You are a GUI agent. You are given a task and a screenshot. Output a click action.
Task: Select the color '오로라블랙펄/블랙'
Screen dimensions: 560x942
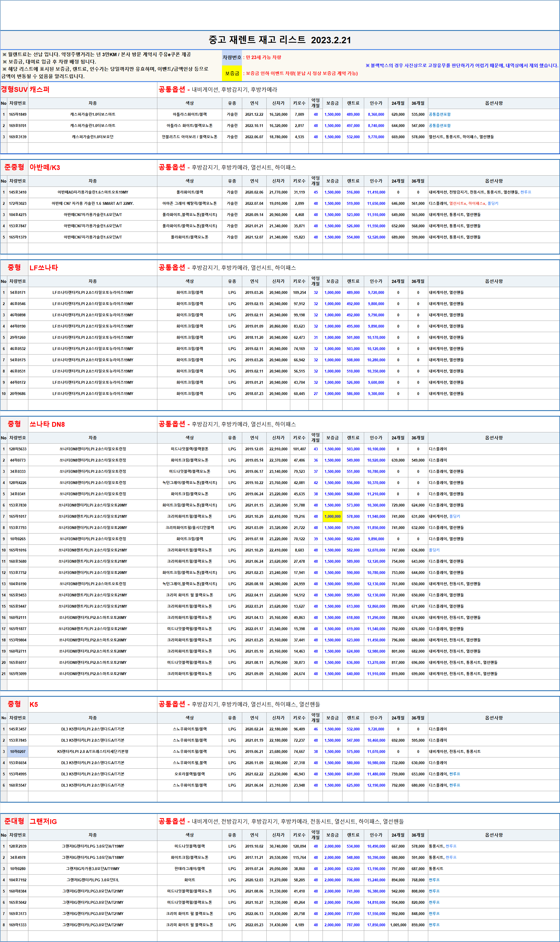point(189,774)
